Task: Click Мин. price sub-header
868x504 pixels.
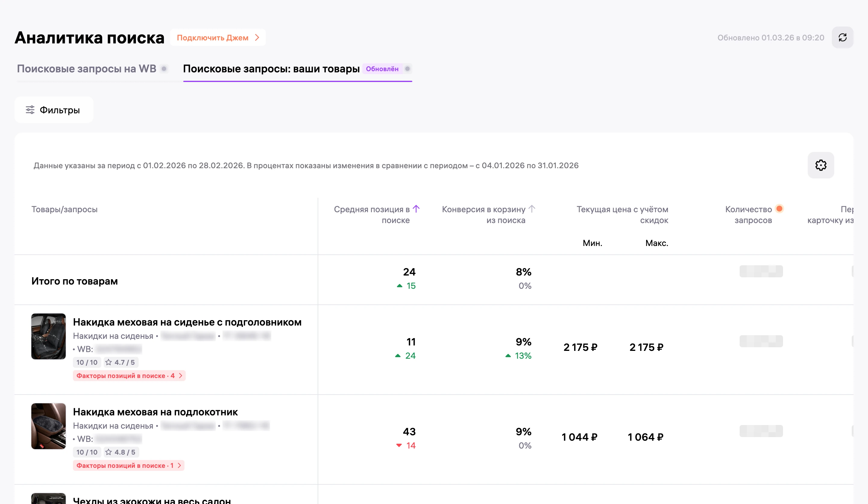Action: coord(593,243)
